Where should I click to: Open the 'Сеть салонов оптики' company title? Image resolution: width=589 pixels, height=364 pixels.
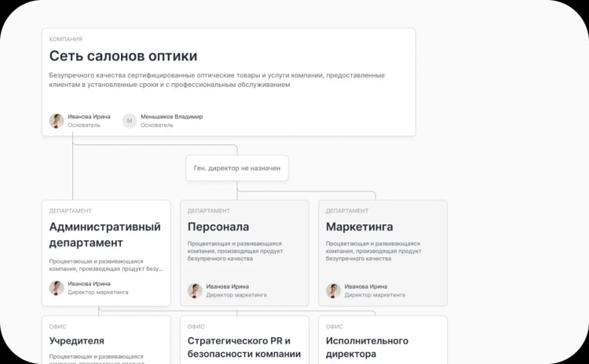[123, 56]
